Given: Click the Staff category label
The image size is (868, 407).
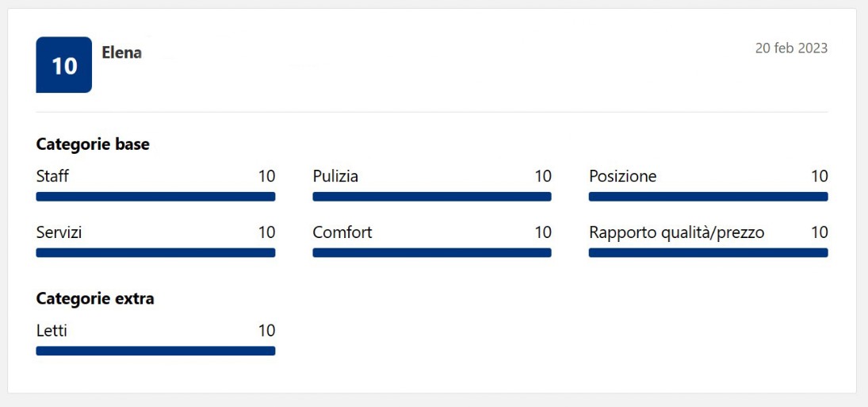Looking at the screenshot, I should click(52, 177).
